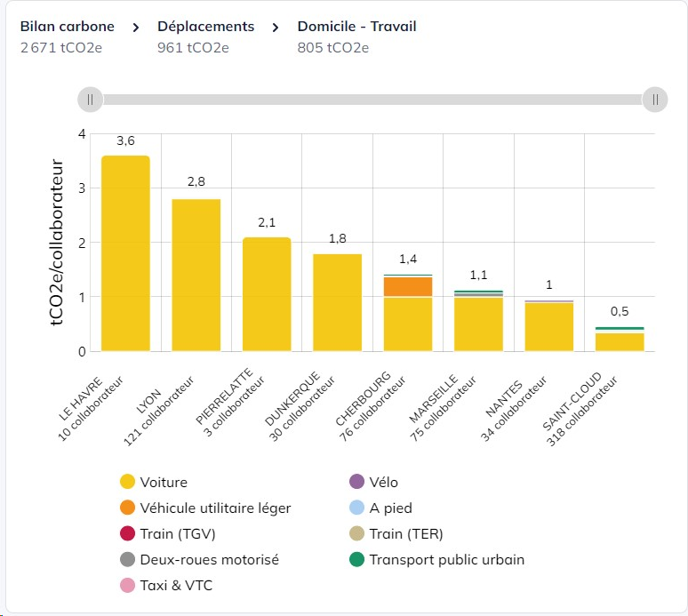
Task: Click the gray range slider track
Action: coord(372,100)
